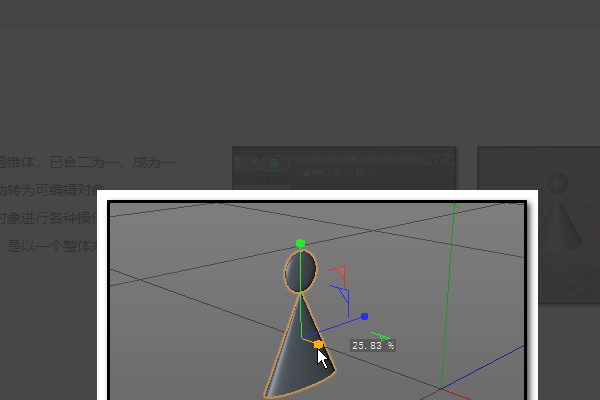This screenshot has height=400, width=600.
Task: Click the text line '圆锥体，已合二为一，成为一'
Action: coord(87,163)
